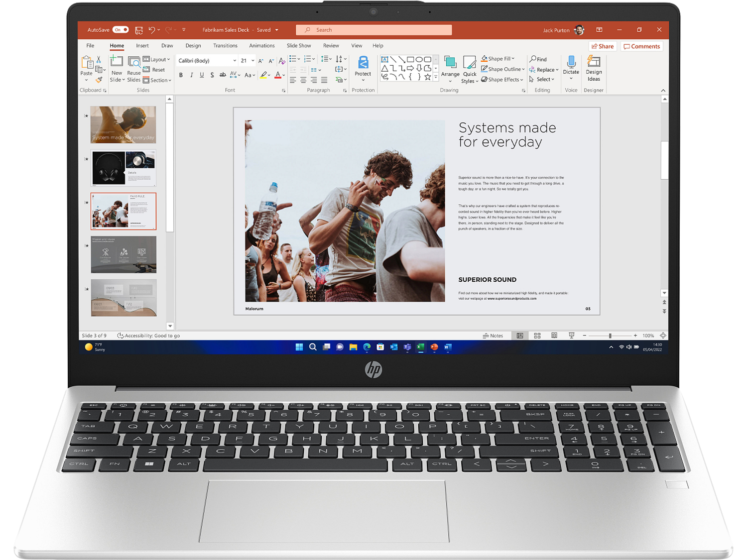Toggle Italic text formatting
Screen dimensions: 747x560
tap(191, 75)
